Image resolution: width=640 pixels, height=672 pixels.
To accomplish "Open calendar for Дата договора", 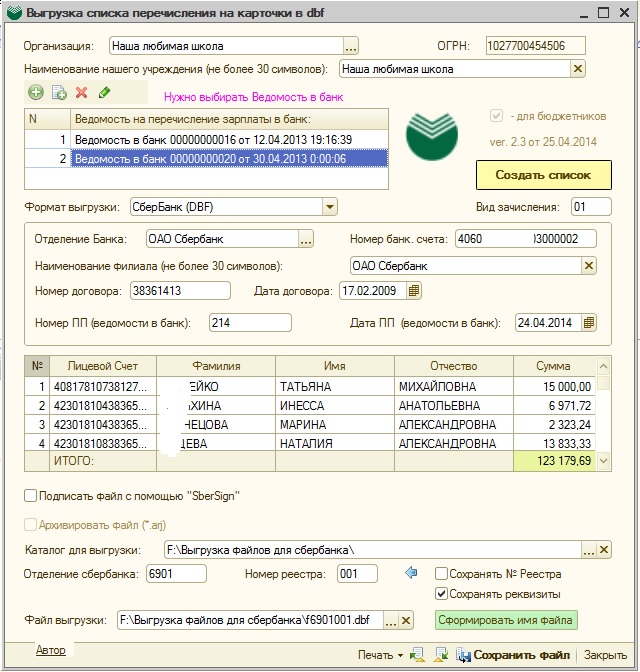I will (x=414, y=291).
